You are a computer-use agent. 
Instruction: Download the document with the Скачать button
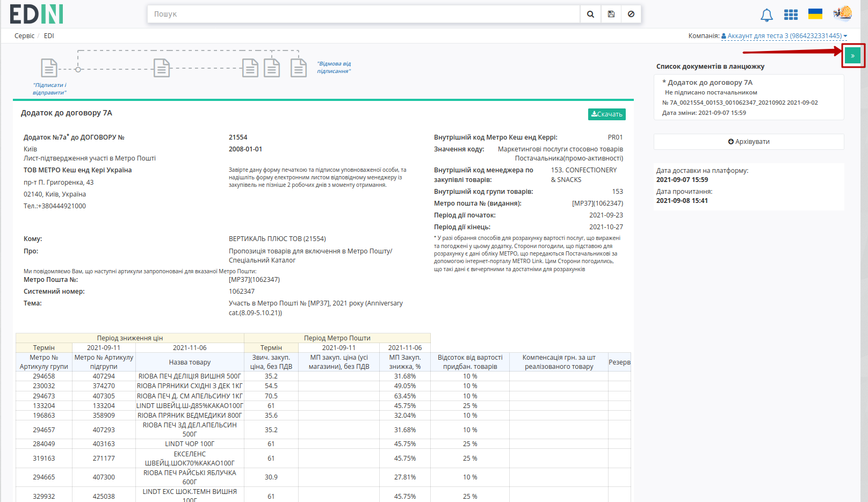607,114
